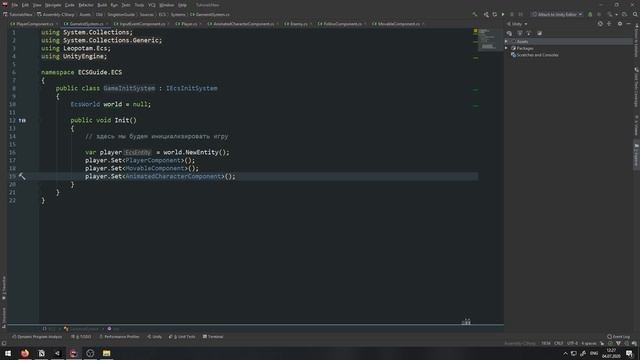Open Performance Profiler tool window
This screenshot has width=640, height=360.
coord(119,337)
